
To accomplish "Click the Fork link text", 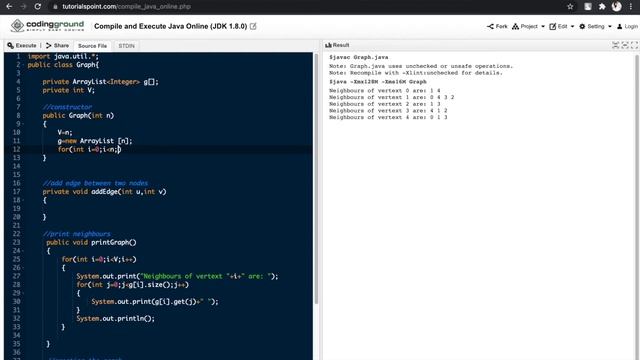I will pyautogui.click(x=502, y=26).
